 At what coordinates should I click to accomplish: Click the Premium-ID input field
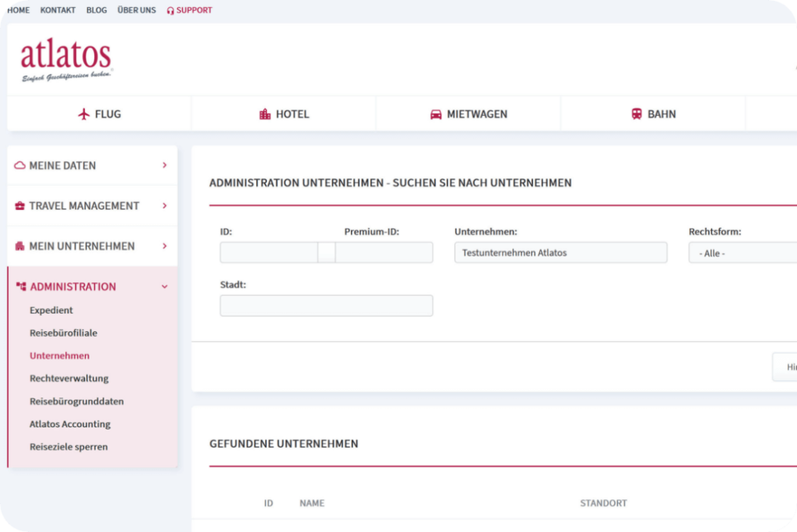384,253
